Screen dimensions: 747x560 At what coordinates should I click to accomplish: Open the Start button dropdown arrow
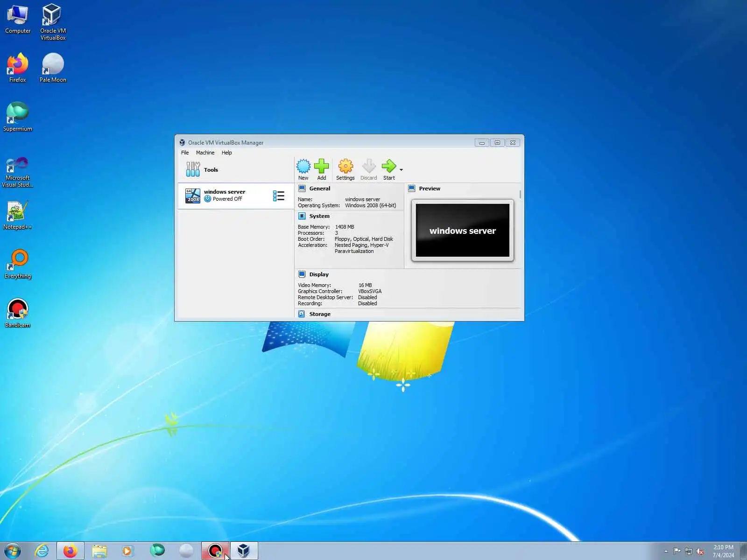pos(401,170)
